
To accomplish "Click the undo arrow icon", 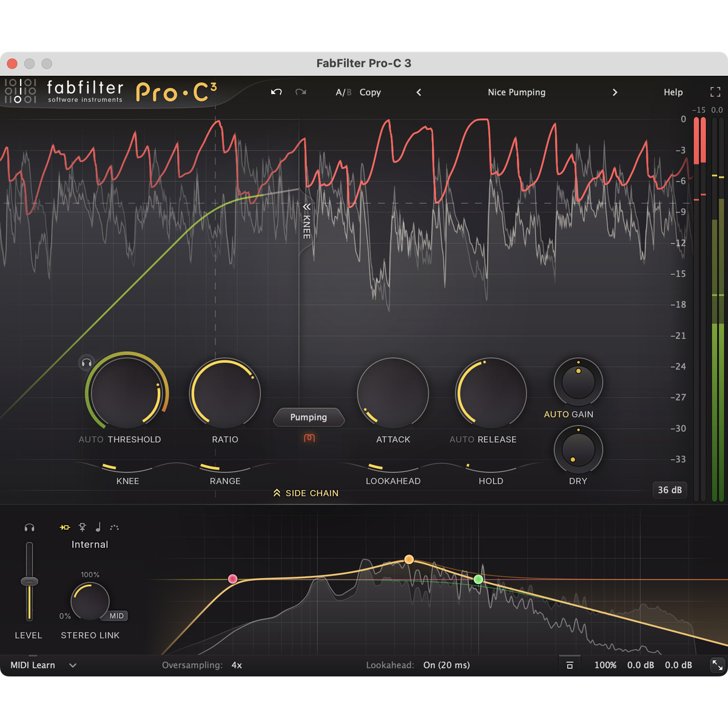I will click(x=277, y=92).
